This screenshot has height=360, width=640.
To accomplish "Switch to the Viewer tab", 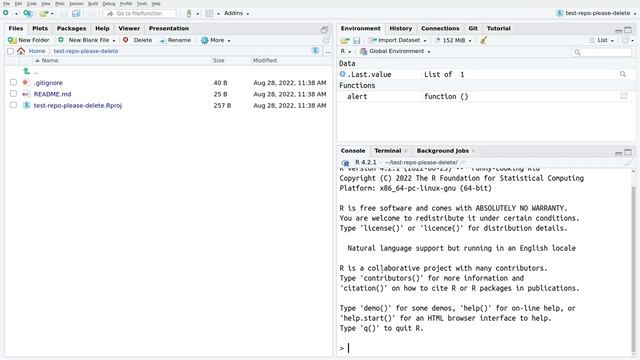I will point(129,28).
